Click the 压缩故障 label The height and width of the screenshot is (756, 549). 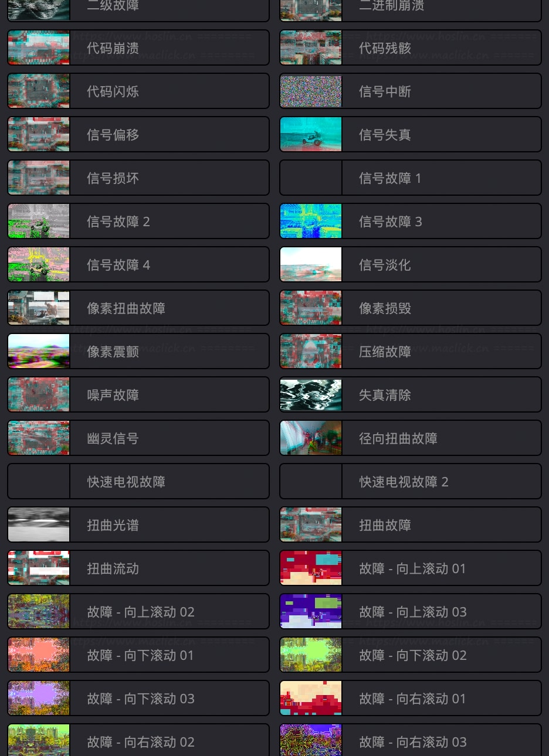click(x=385, y=352)
